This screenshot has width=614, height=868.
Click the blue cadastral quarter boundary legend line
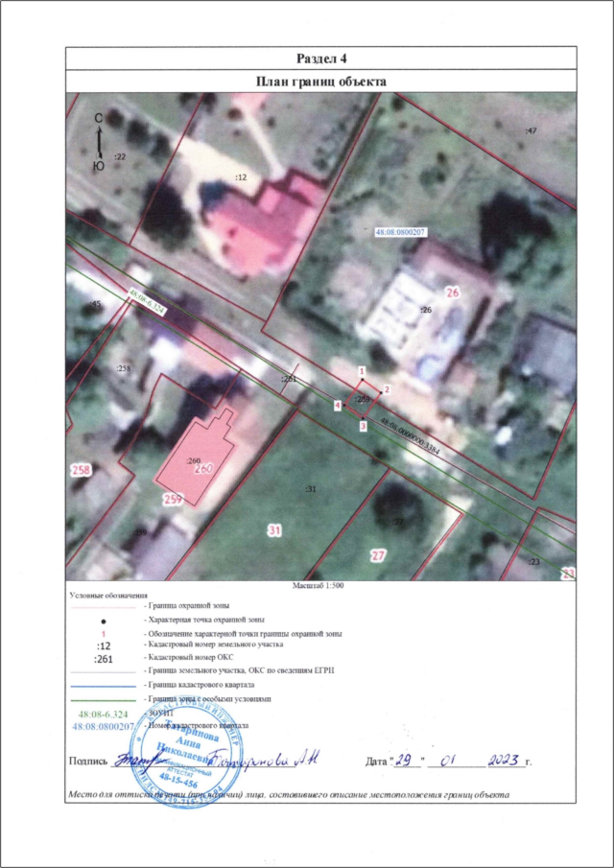(103, 687)
